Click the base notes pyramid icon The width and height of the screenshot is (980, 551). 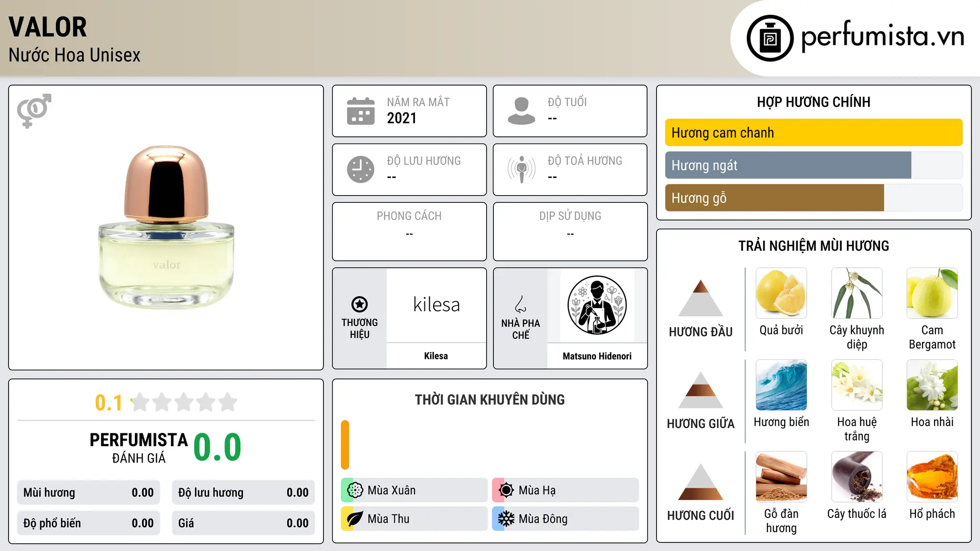(701, 482)
